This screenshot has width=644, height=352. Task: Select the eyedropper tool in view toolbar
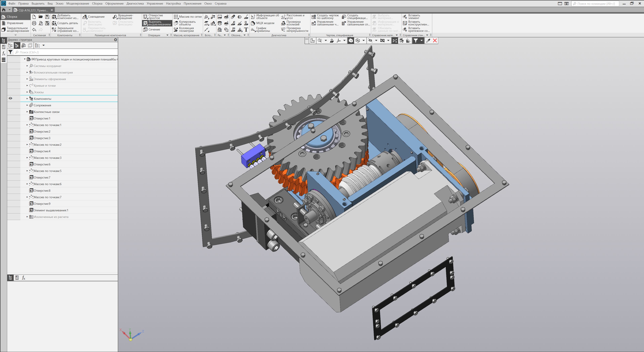point(428,41)
